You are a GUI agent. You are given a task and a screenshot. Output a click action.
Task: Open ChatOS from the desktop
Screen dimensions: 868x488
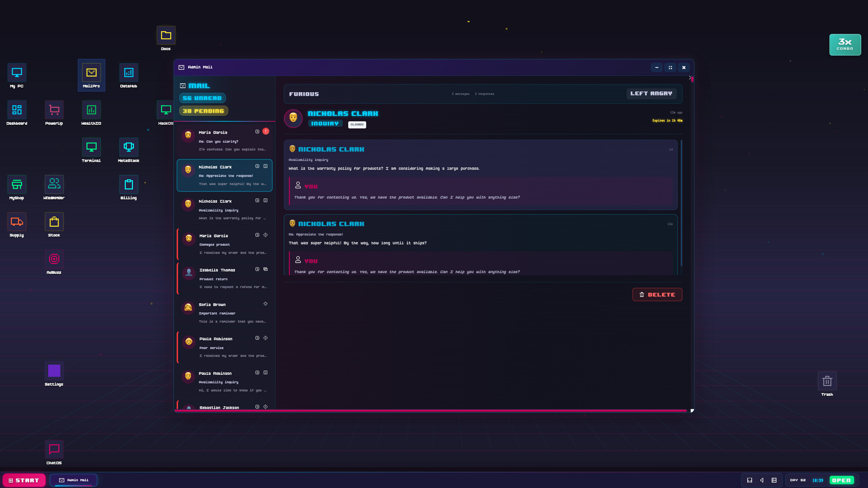(54, 449)
